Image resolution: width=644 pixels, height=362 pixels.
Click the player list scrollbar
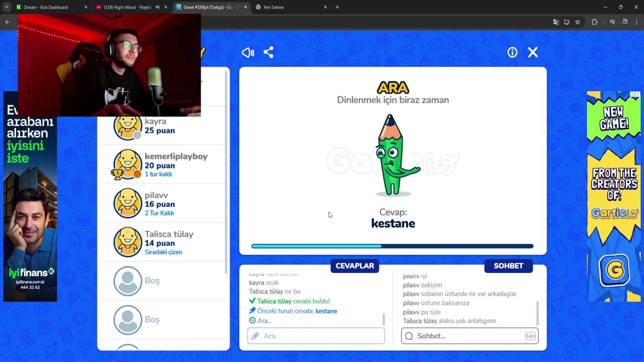point(226,171)
